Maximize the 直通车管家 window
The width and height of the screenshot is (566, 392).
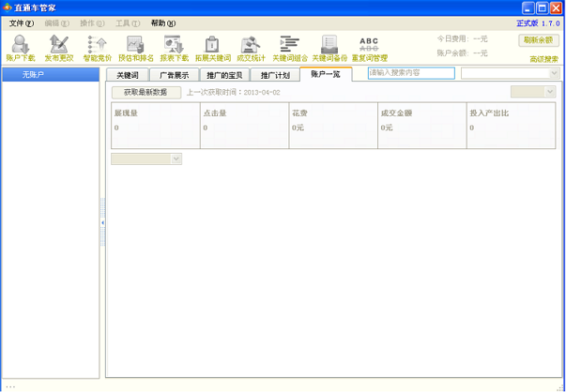point(542,8)
